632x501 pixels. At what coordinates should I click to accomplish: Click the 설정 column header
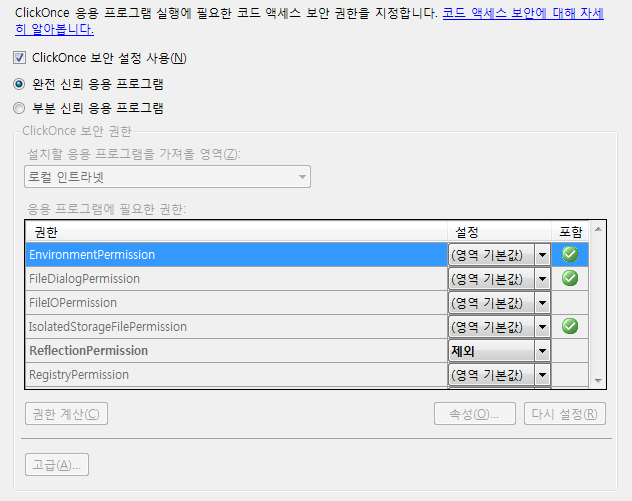499,232
